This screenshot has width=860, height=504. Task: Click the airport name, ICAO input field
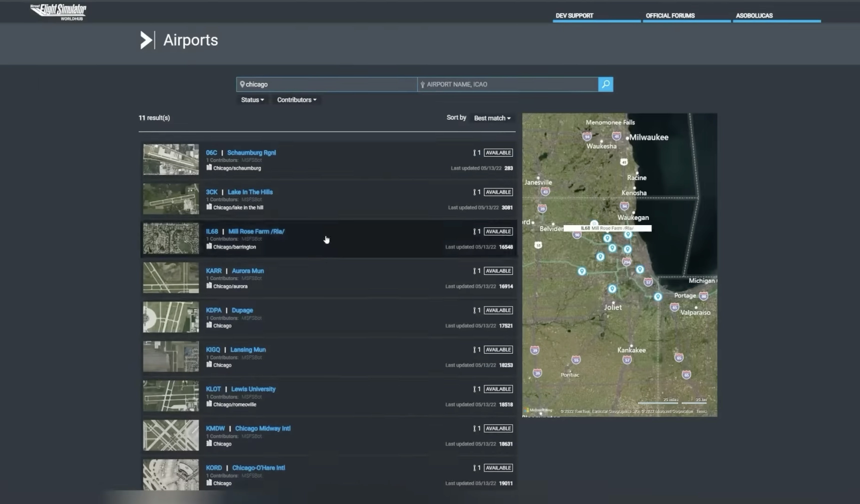(x=508, y=84)
